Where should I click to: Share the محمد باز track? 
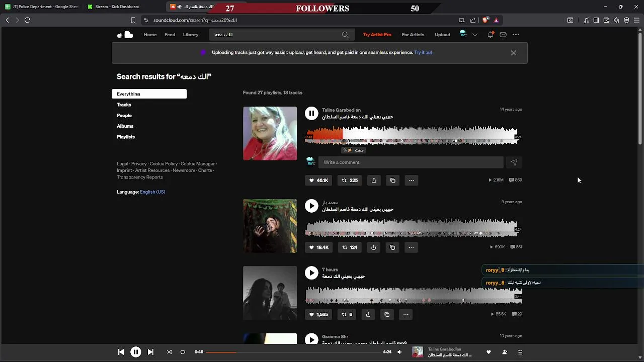373,247
